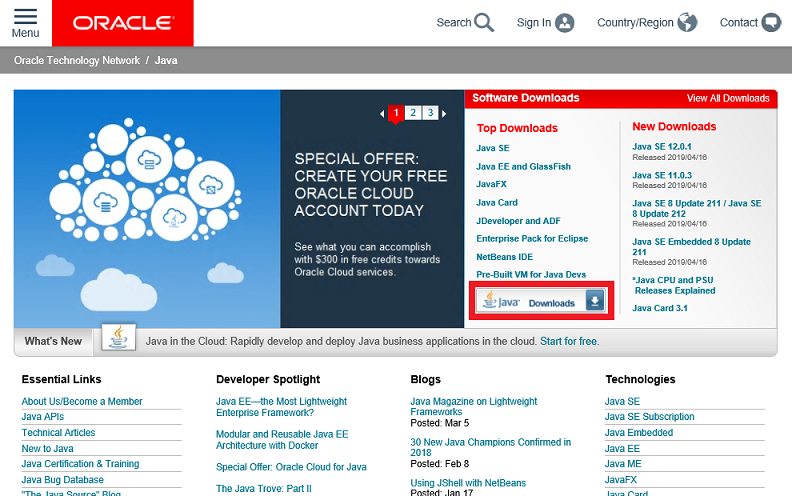The height and width of the screenshot is (496, 792).
Task: Open JDeveloper and ADF link
Action: click(x=518, y=221)
